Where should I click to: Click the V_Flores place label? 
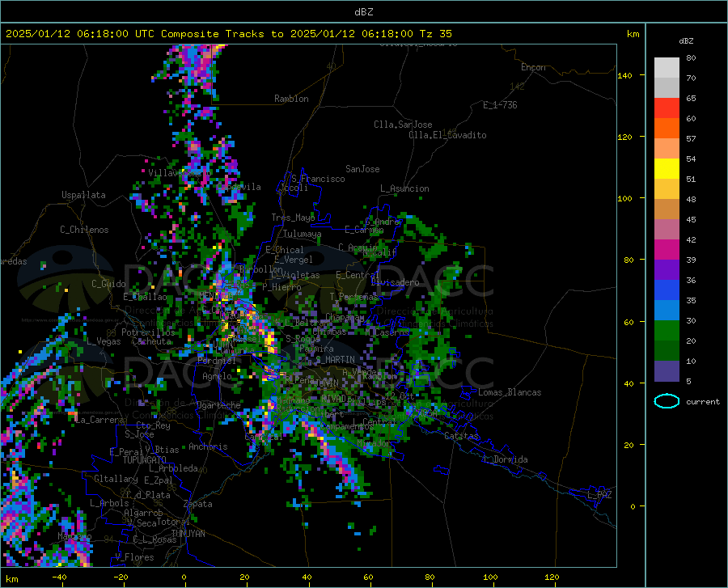134,557
